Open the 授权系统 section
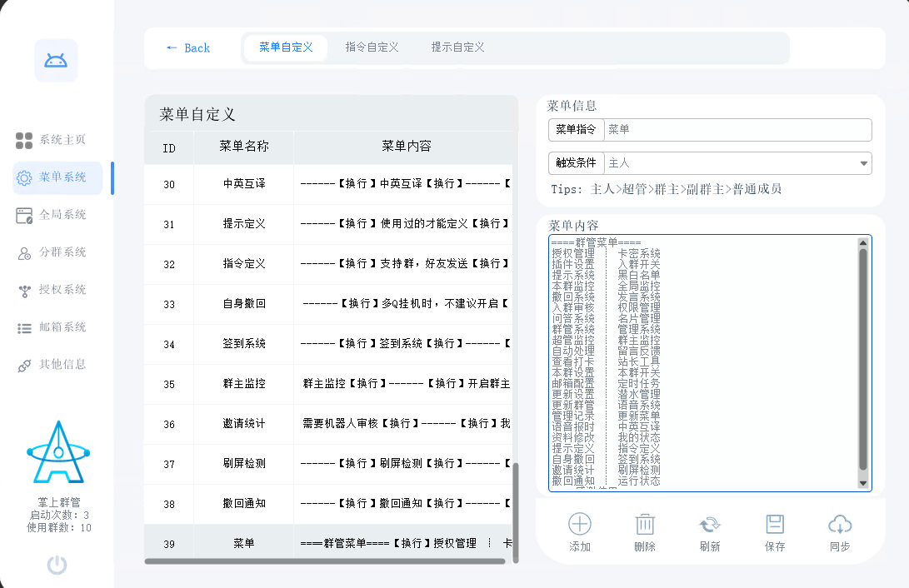This screenshot has width=909, height=588. (56, 290)
